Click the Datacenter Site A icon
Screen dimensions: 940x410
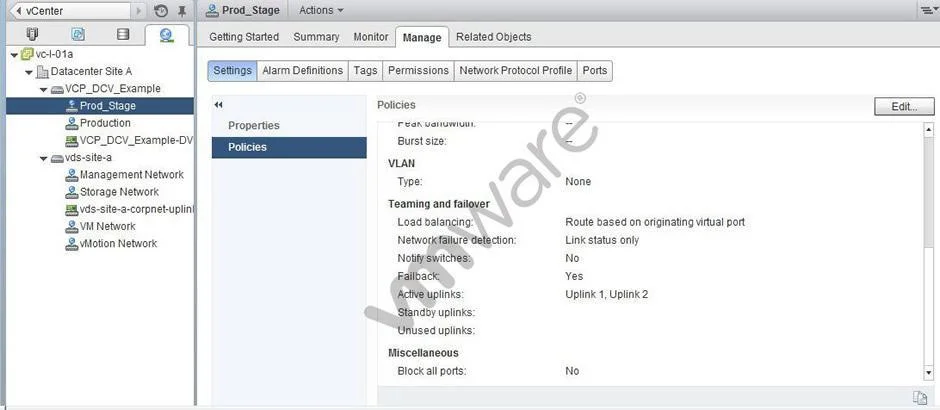click(42, 71)
